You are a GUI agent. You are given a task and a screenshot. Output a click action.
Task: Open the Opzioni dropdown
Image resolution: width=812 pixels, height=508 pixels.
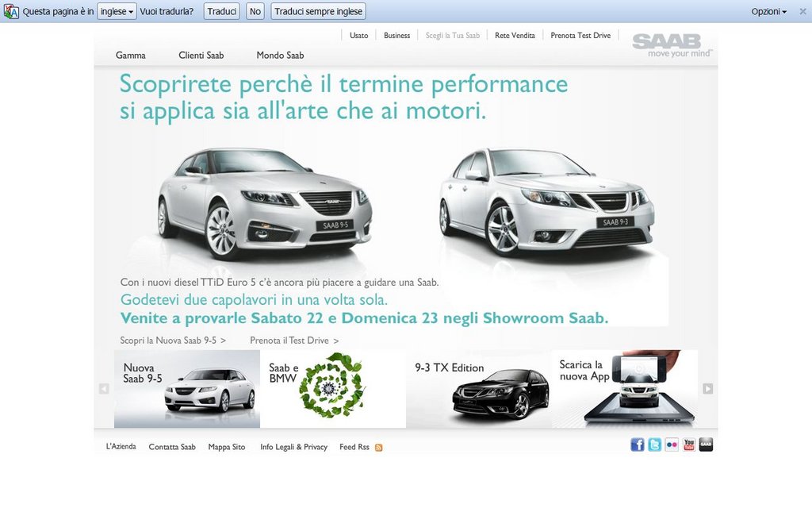click(x=768, y=11)
